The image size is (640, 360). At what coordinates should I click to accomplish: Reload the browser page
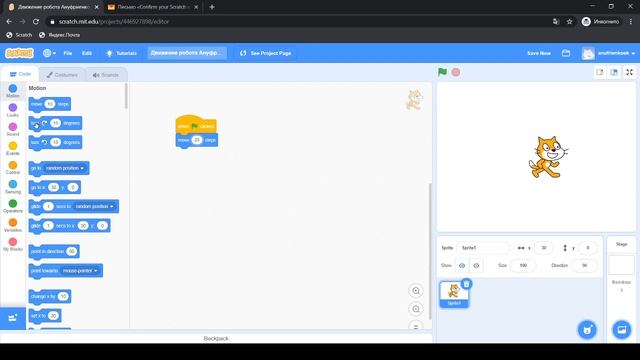tap(36, 22)
